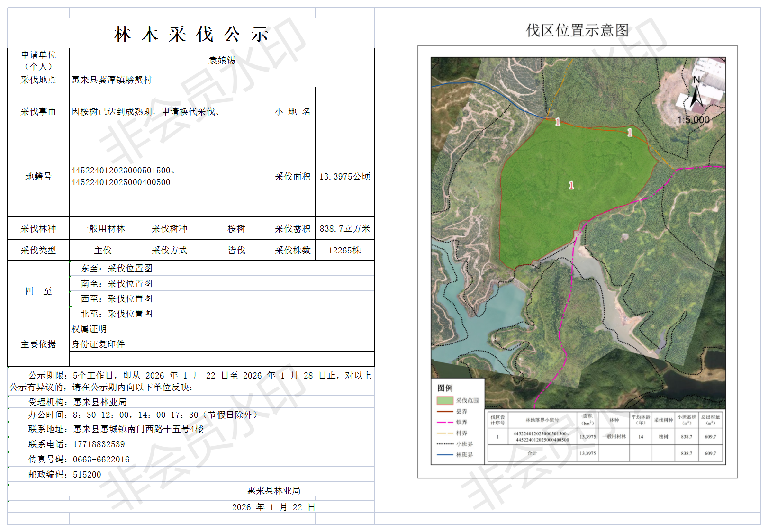Select the 采伐面积 value 13.3975公顷

pyautogui.click(x=344, y=176)
